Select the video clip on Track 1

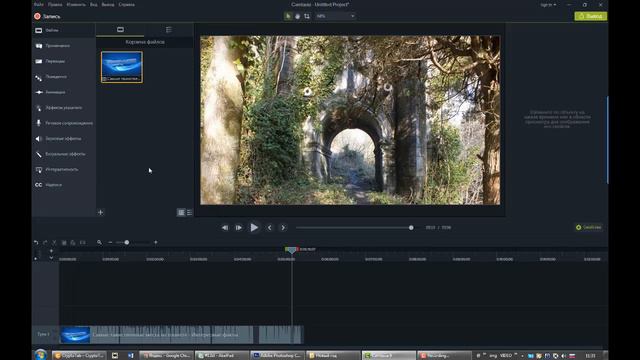click(x=182, y=335)
